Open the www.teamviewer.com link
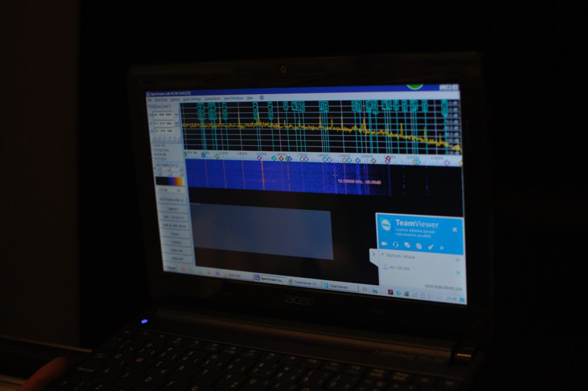The image size is (588, 391). pyautogui.click(x=443, y=287)
